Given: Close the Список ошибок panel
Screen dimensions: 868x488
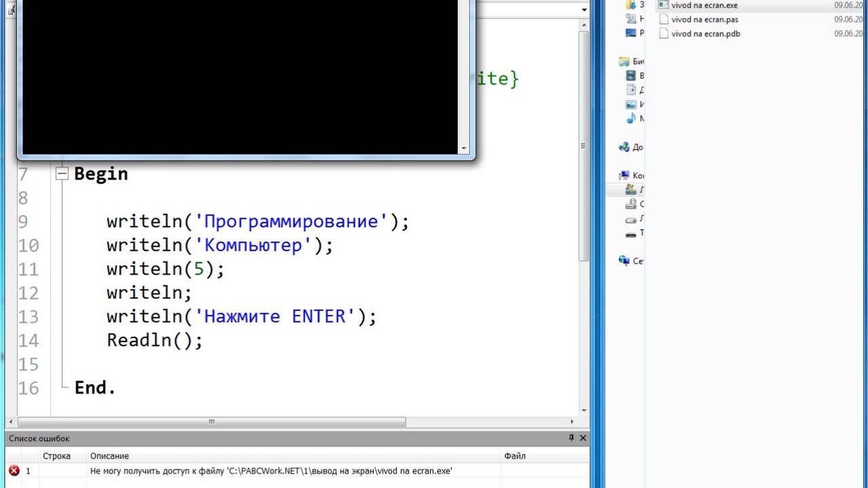Looking at the screenshot, I should 583,439.
